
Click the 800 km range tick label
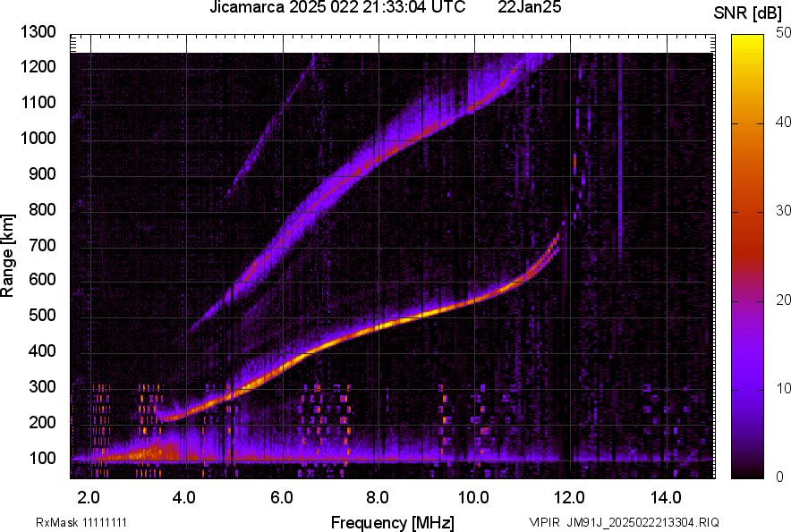(x=42, y=209)
